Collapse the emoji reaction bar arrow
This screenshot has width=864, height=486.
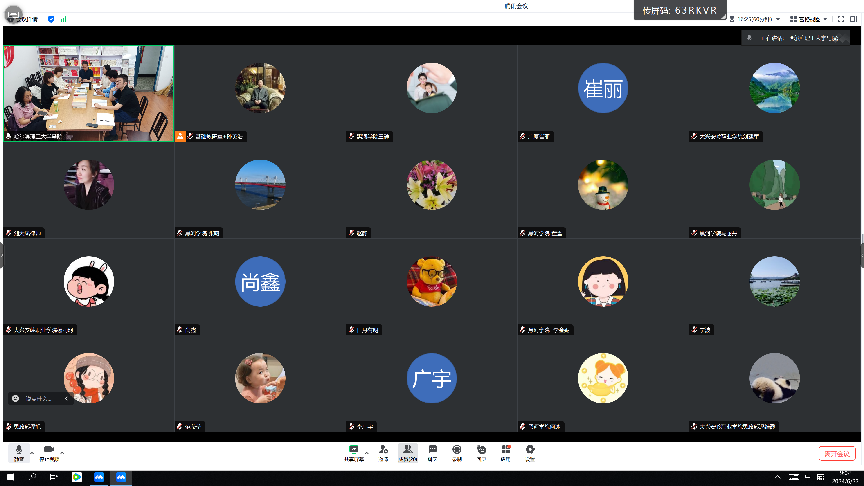pos(66,398)
